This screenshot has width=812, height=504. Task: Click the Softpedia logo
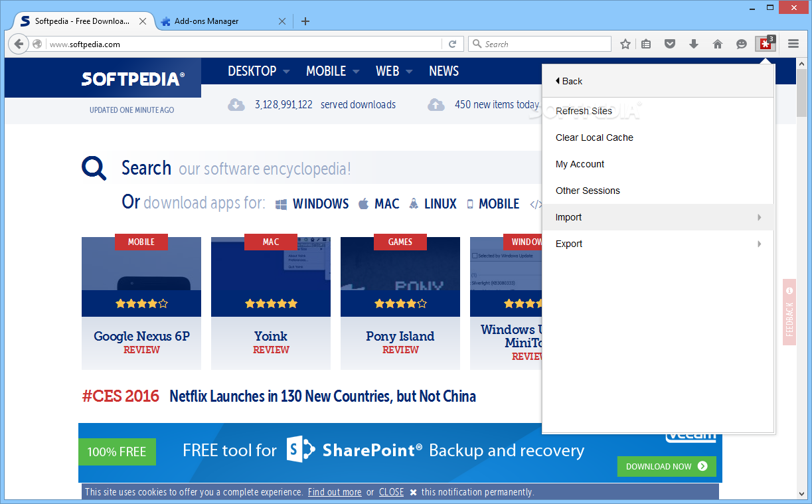pyautogui.click(x=133, y=79)
